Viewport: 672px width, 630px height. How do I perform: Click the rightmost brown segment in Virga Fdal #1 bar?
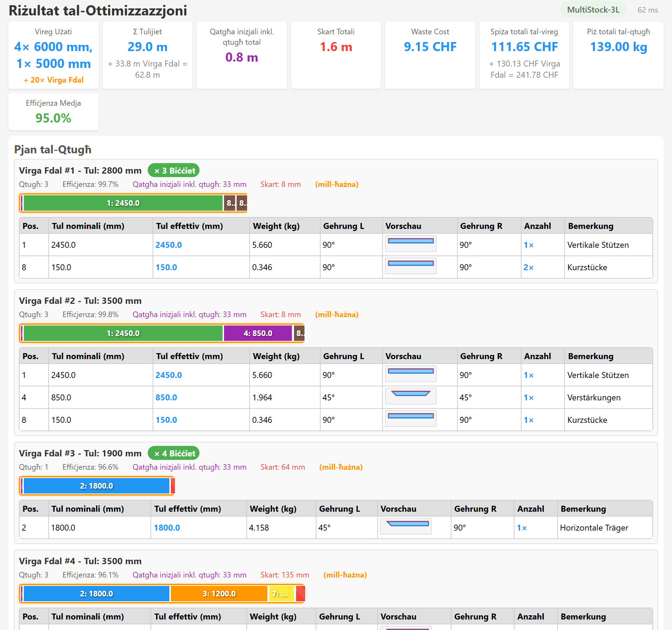coord(242,203)
